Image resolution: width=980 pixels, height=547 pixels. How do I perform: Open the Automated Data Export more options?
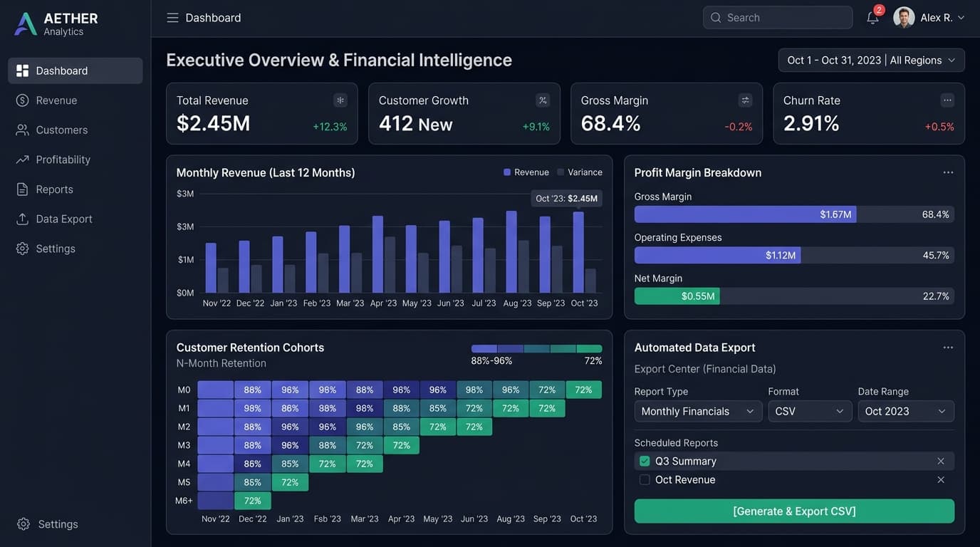pos(948,348)
